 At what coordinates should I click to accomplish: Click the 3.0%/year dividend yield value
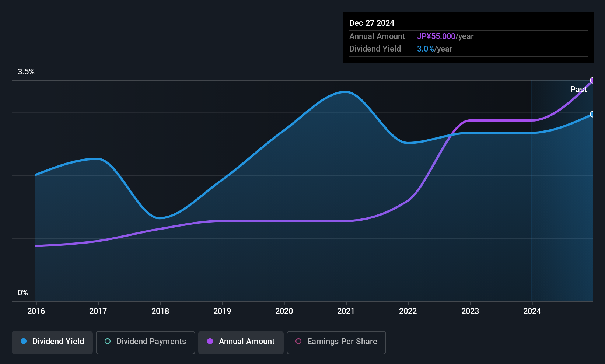click(434, 49)
